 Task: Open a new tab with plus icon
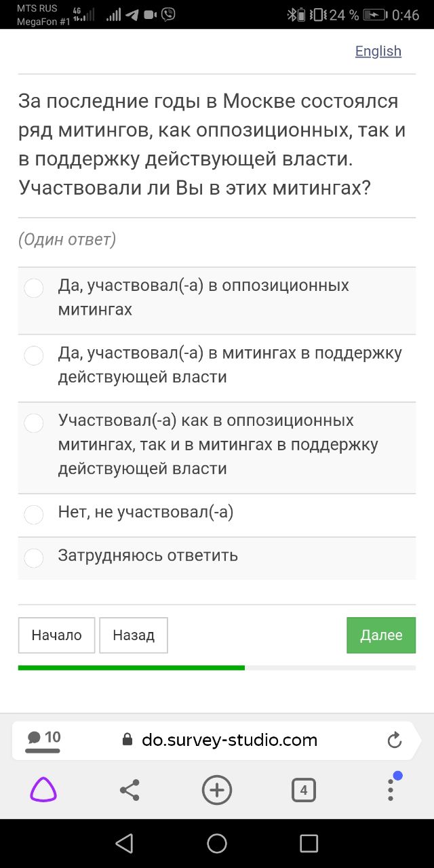(x=217, y=790)
